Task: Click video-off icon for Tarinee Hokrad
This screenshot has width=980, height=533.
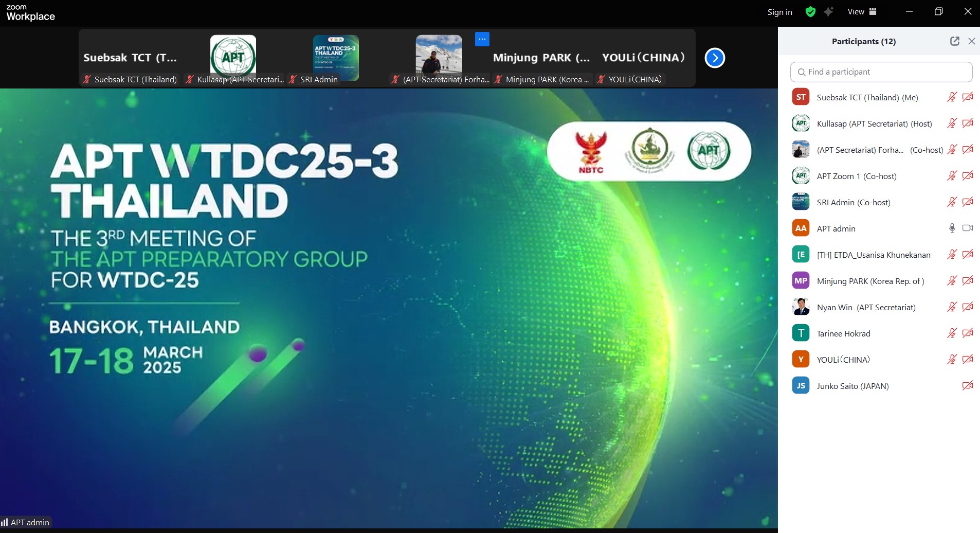Action: click(x=968, y=333)
